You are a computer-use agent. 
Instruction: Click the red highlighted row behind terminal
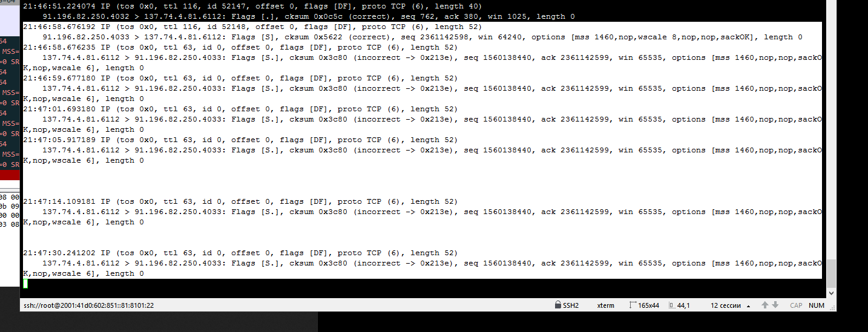[x=10, y=175]
